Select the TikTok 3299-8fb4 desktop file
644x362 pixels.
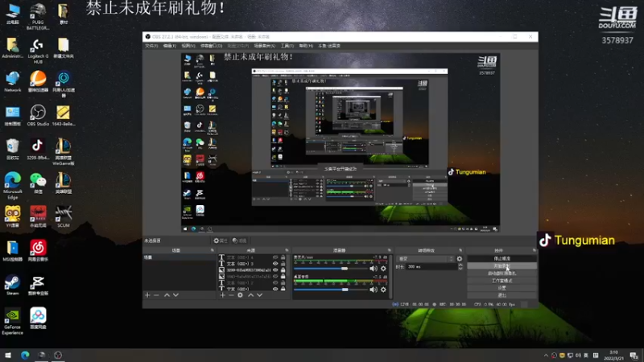click(38, 149)
